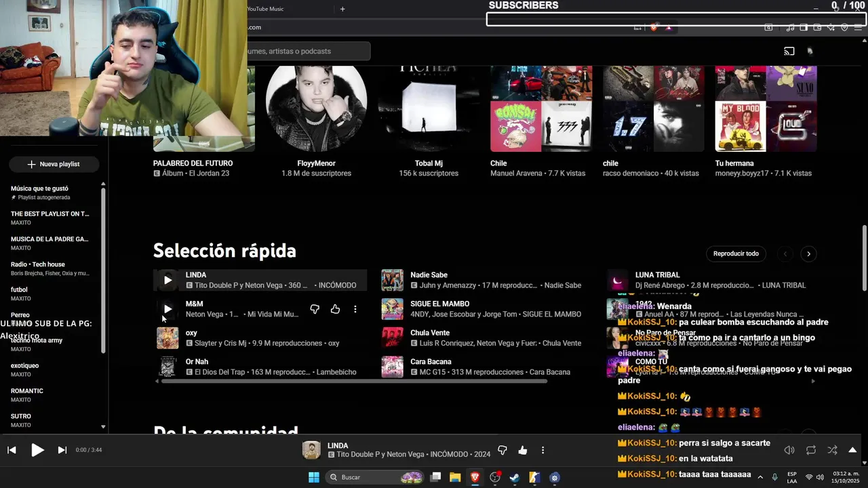
Task: Click the sidebar playlist list down arrow
Action: point(103,427)
